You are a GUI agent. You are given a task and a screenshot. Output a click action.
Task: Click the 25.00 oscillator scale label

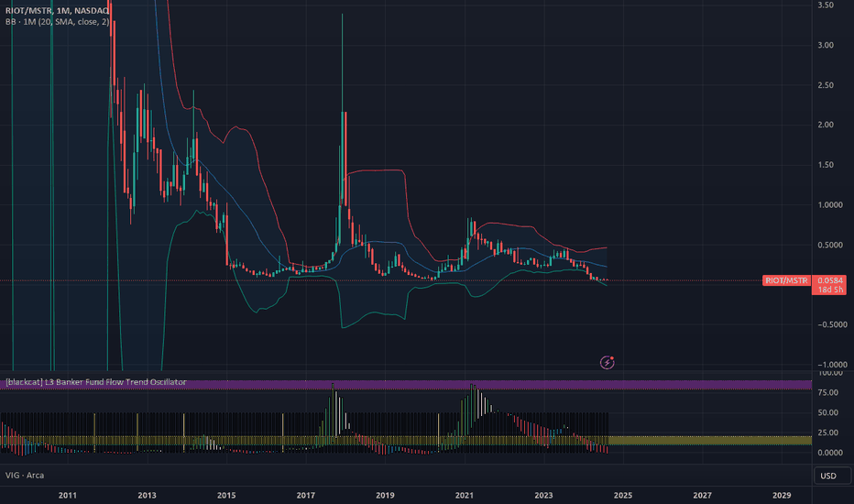pyautogui.click(x=827, y=433)
